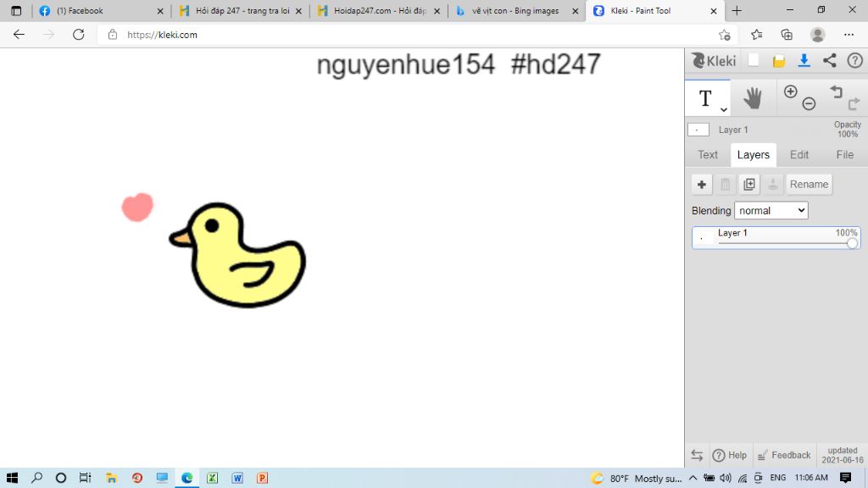
Task: Redo the last action
Action: (x=854, y=103)
